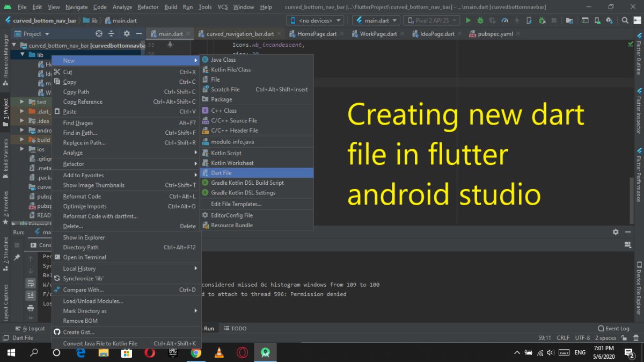The image size is (644, 362).
Task: Toggle the Device File Explorer side panel
Action: click(639, 288)
